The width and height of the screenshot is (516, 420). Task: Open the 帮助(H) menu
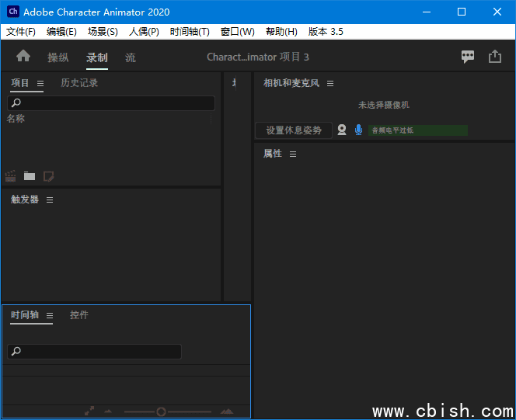[x=281, y=32]
